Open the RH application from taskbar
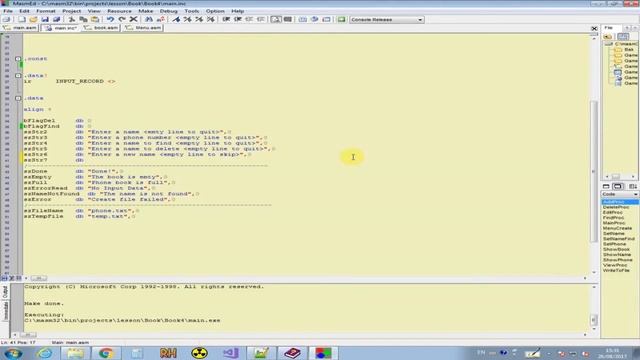This screenshot has height=360, width=640. 168,353
